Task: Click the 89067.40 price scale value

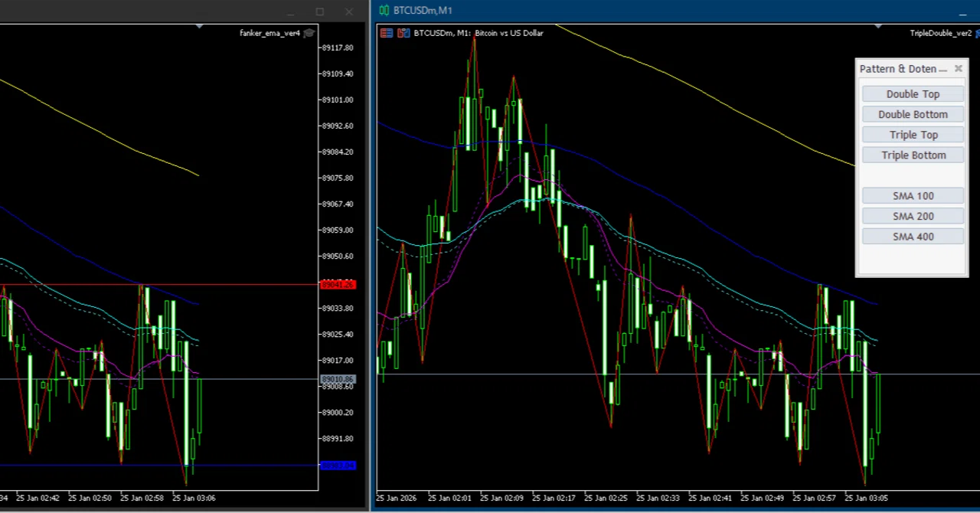Action: (338, 204)
